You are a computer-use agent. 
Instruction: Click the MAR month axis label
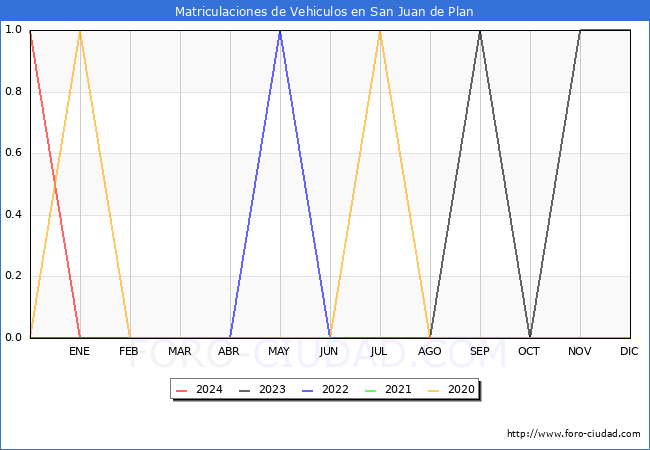click(179, 351)
